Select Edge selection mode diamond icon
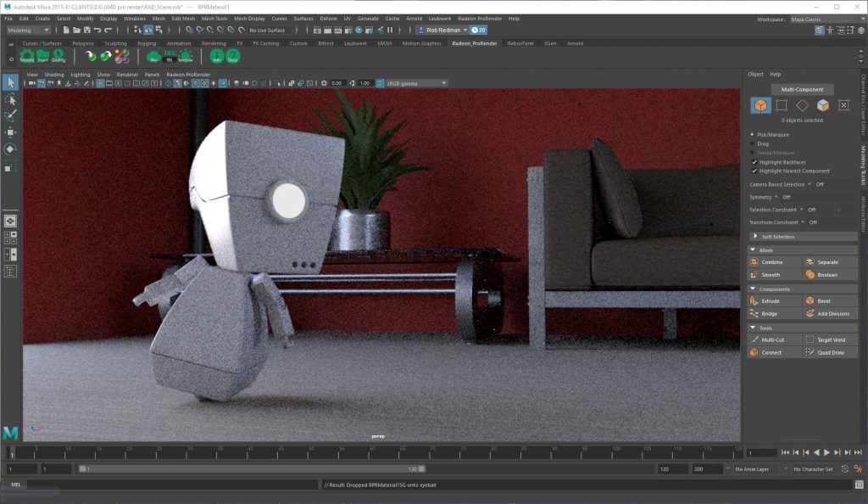868x504 pixels. tap(802, 105)
